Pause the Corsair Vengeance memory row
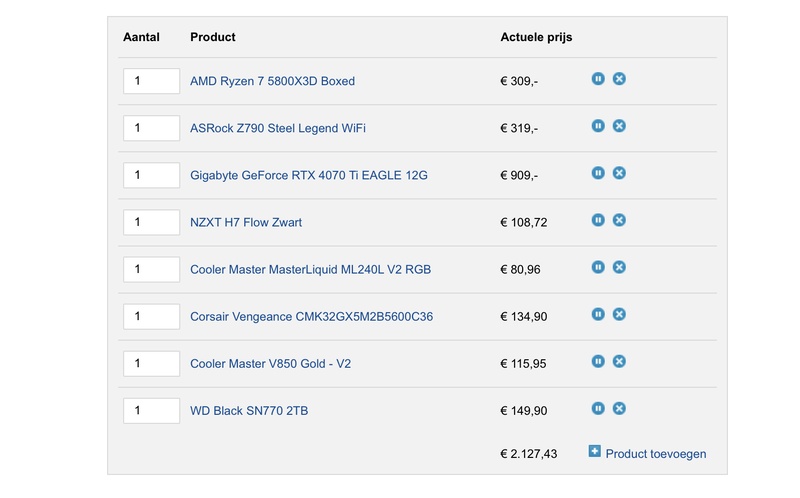The height and width of the screenshot is (498, 800). pos(598,314)
